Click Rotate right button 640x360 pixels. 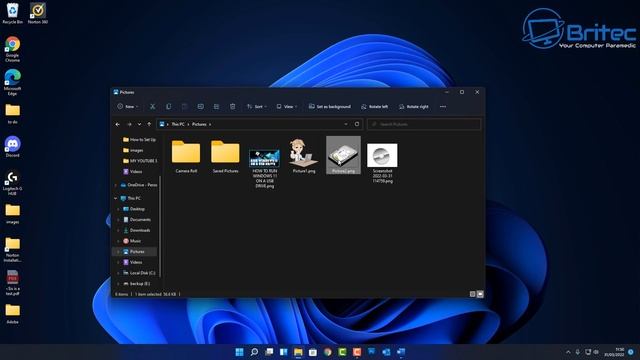coord(413,107)
